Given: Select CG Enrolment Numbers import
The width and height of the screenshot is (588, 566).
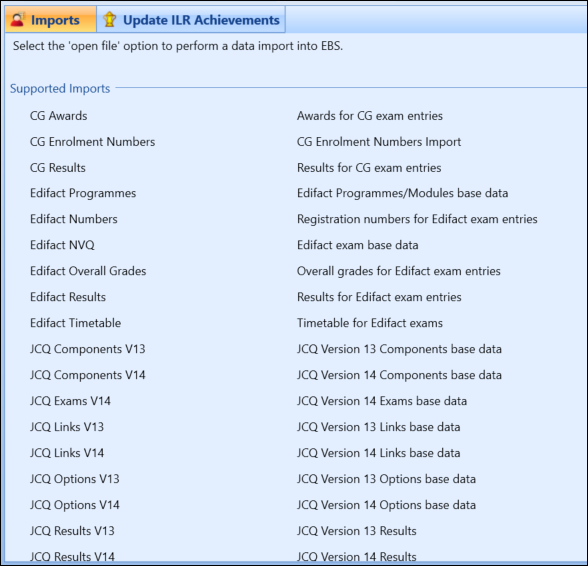Looking at the screenshot, I should (x=92, y=142).
